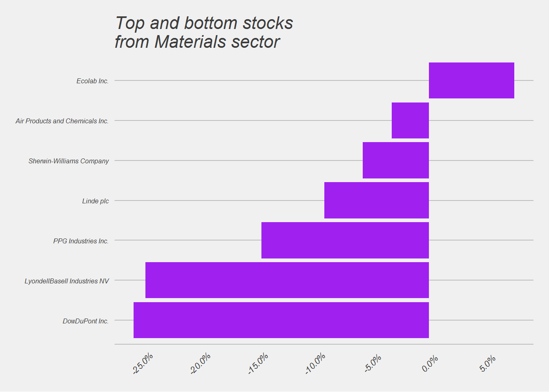Select the Air Products and Chemicals Inc. label
549x392 pixels.
(x=62, y=121)
